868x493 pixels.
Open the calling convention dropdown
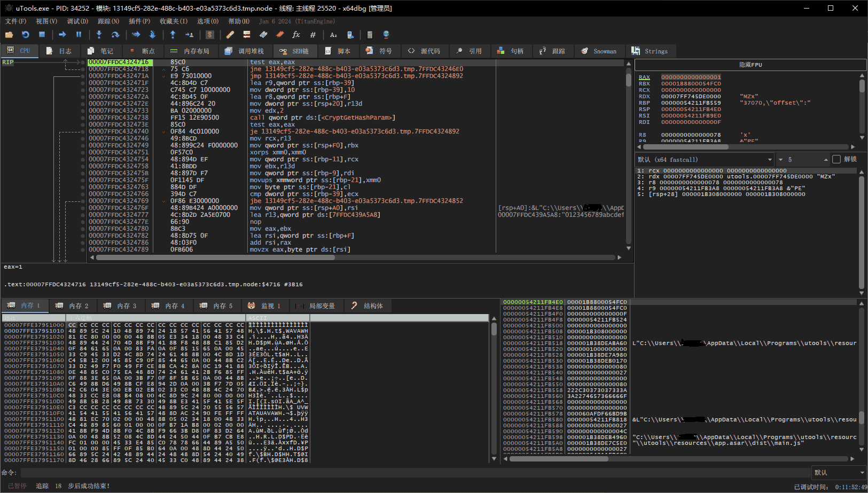pos(705,159)
